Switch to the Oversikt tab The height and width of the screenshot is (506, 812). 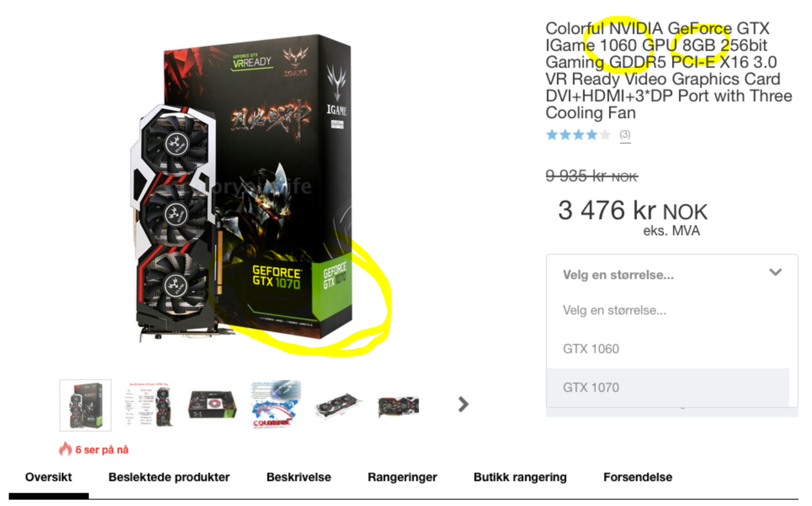pos(48,477)
